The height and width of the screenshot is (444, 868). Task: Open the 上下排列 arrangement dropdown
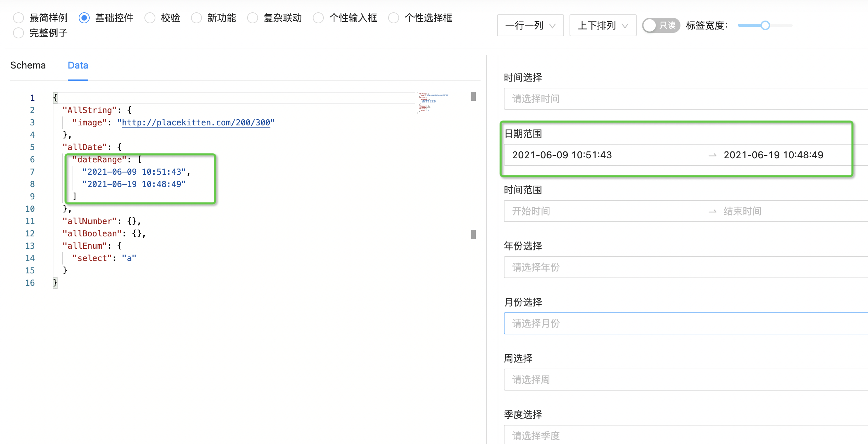(x=603, y=25)
